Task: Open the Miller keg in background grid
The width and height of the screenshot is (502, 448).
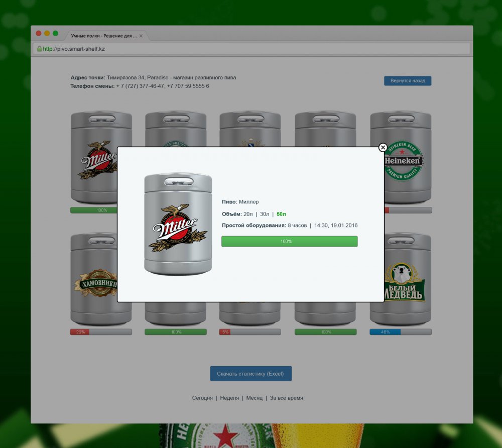Action: click(94, 158)
